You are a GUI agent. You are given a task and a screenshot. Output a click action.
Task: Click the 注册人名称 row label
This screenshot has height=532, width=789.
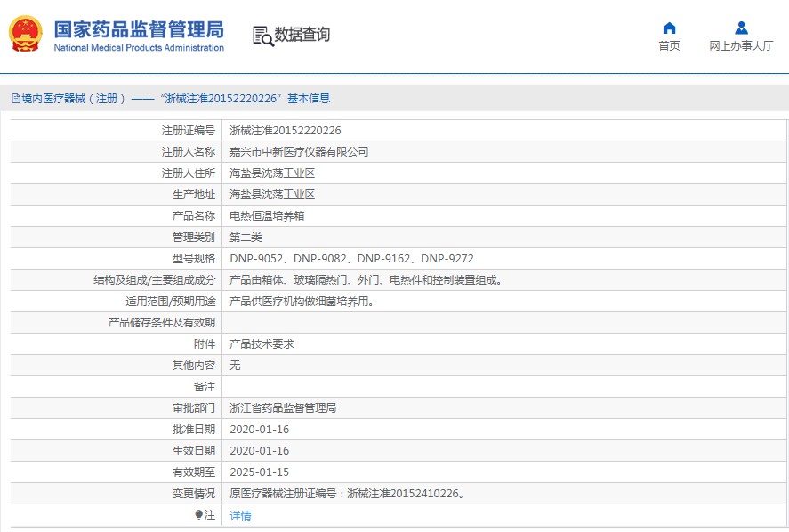coord(189,152)
